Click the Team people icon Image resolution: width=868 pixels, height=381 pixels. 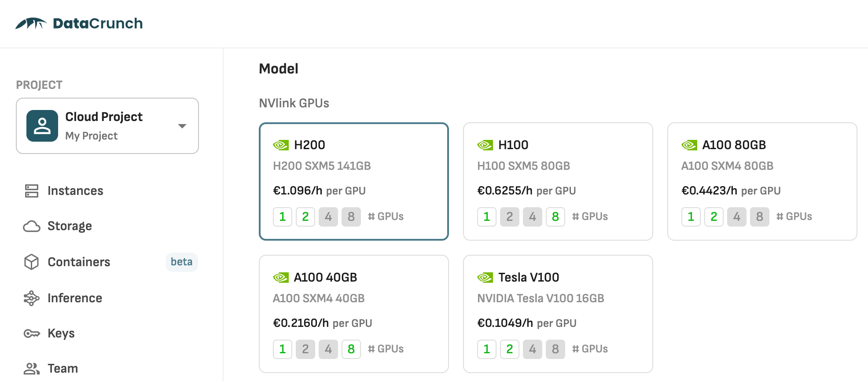tap(32, 369)
